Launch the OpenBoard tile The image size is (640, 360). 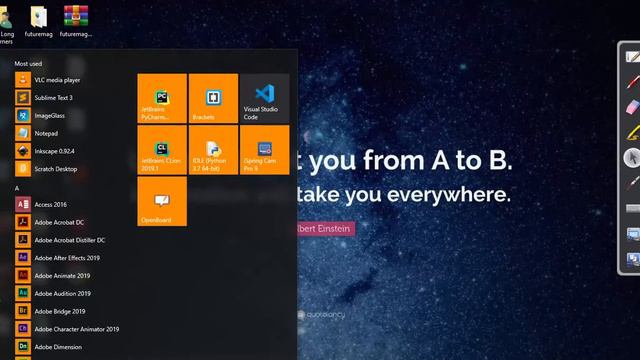tap(162, 201)
